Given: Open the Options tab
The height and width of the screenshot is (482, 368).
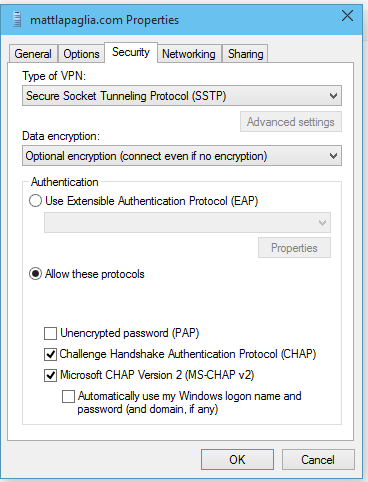Looking at the screenshot, I should [x=81, y=54].
